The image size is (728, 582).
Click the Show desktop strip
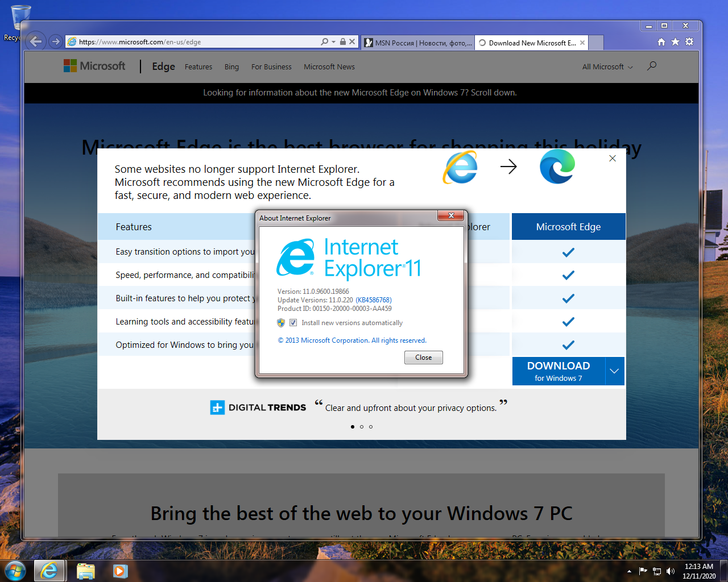tap(724, 571)
